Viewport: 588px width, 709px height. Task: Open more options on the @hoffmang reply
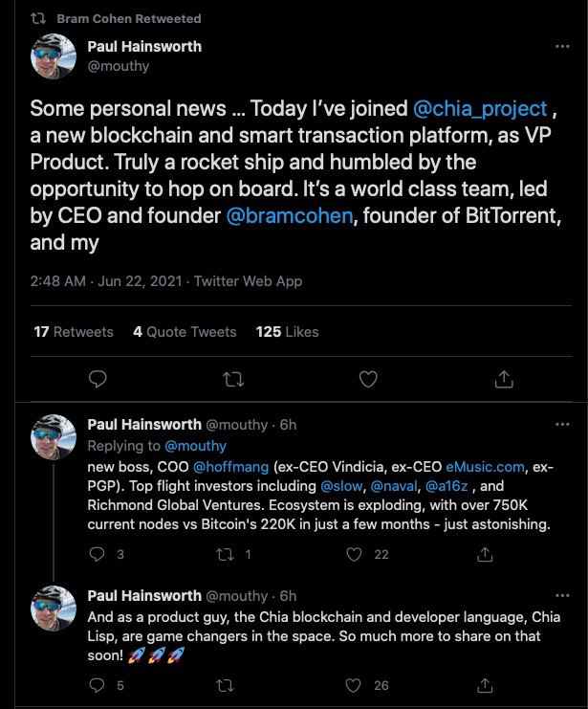click(x=562, y=424)
